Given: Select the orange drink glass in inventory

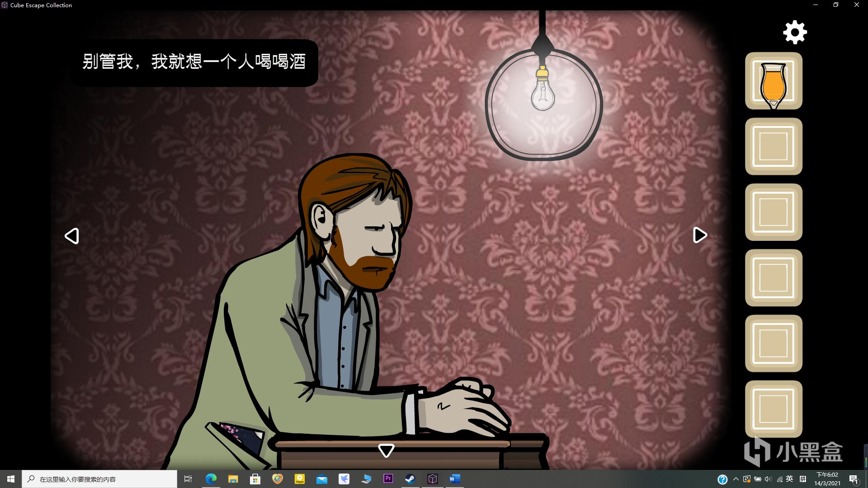Looking at the screenshot, I should (774, 81).
